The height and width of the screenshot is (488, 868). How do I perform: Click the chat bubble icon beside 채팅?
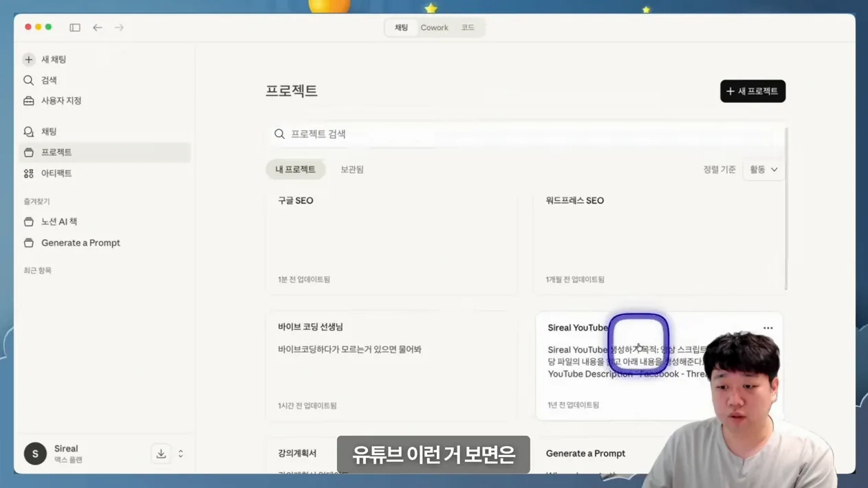click(x=29, y=131)
